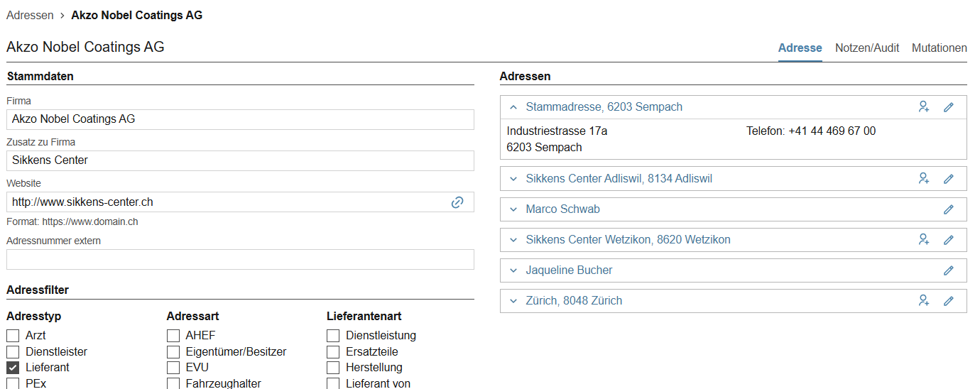Viewport: 980px width, 389px height.
Task: Edit the Stammadresse, 6203 Sempach address
Action: pos(948,107)
